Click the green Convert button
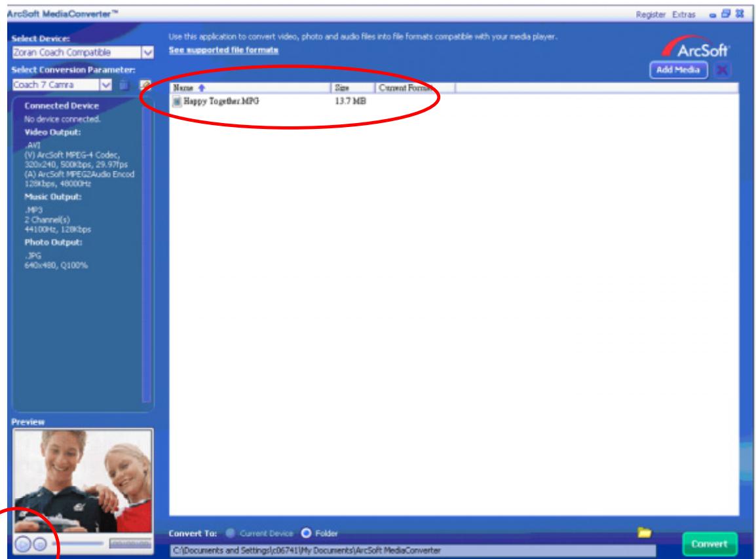Image resolution: width=756 pixels, height=559 pixels. click(x=709, y=544)
